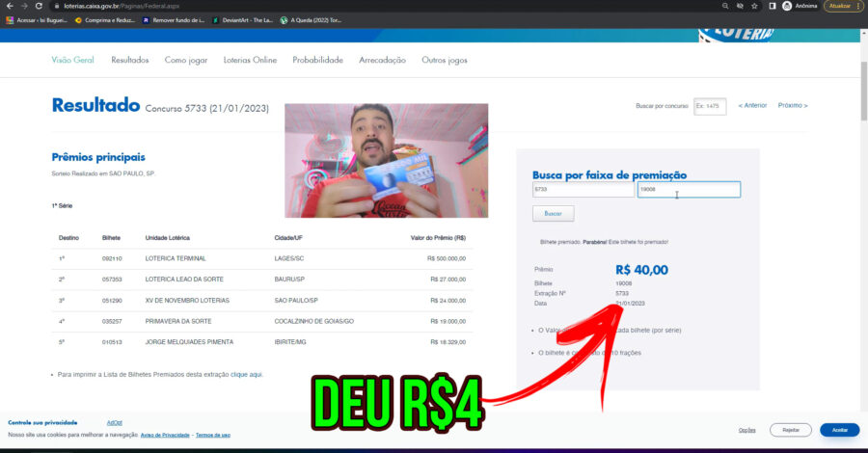The image size is (868, 453).
Task: Click the URL in the address bar
Action: [x=122, y=6]
